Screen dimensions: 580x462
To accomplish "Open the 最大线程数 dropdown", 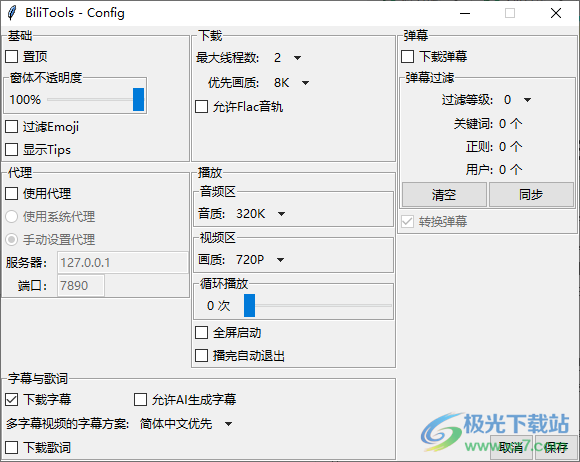I will click(287, 58).
